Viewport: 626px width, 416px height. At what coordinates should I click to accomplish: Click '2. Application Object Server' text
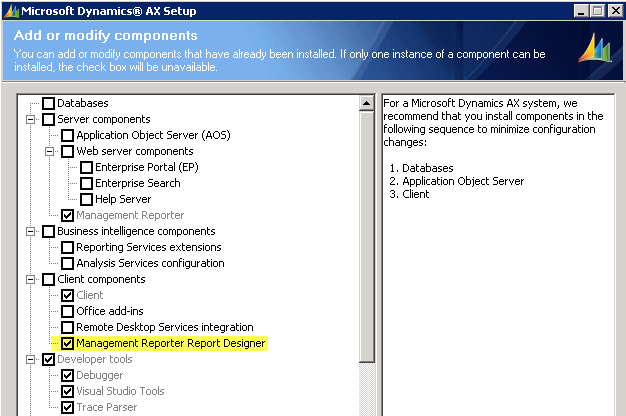click(457, 181)
